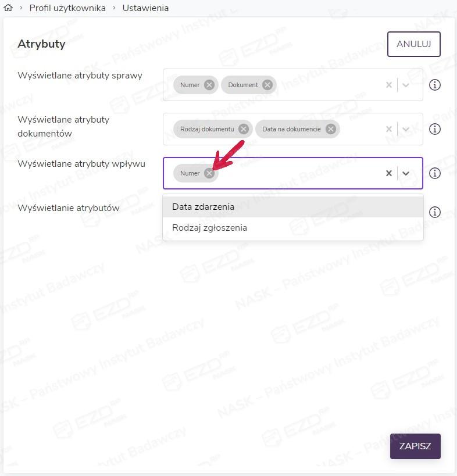The width and height of the screenshot is (457, 476).
Task: Save settings with ZAPISZ button
Action: 415,446
